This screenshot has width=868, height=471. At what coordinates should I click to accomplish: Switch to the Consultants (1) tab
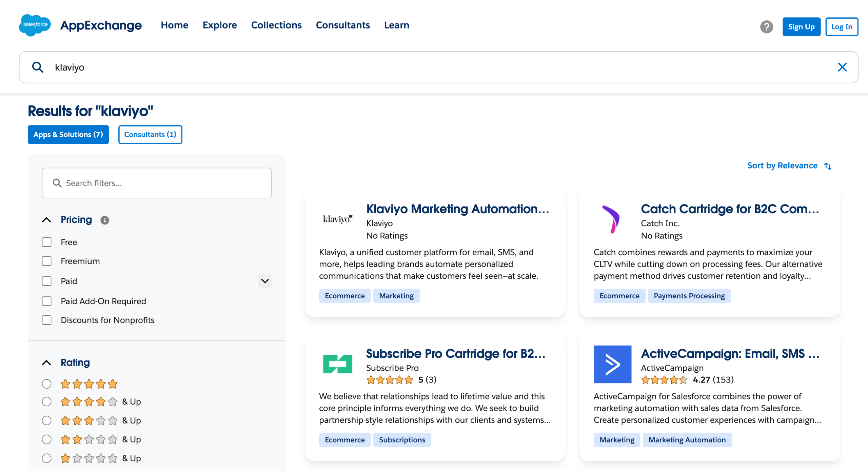(x=150, y=135)
